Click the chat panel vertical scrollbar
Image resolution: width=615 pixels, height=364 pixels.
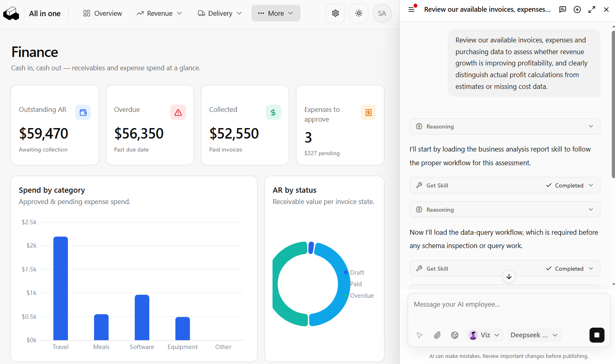613,105
